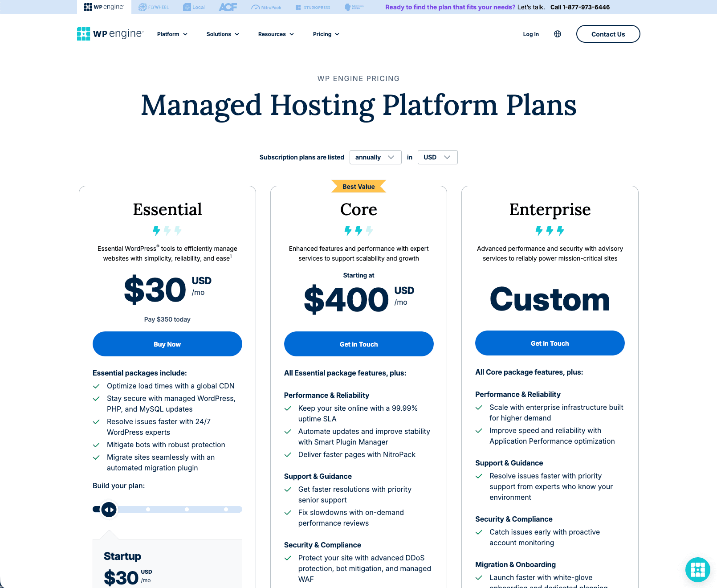Click Core 'Security & Compliance' heading
This screenshot has width=717, height=588.
(322, 545)
